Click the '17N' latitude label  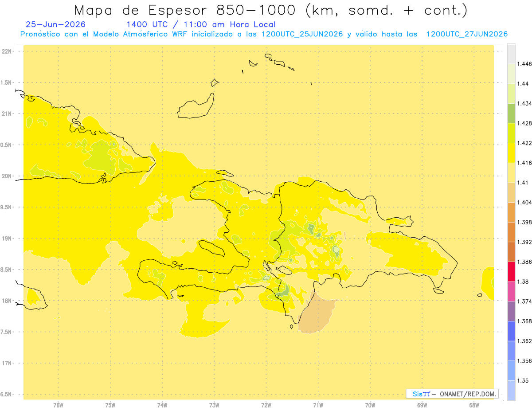pyautogui.click(x=7, y=363)
